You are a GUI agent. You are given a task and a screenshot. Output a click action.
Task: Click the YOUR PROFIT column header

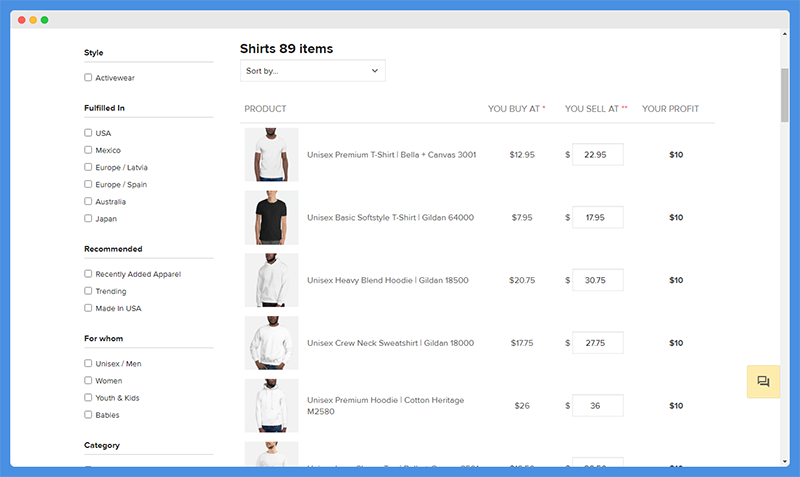[670, 109]
